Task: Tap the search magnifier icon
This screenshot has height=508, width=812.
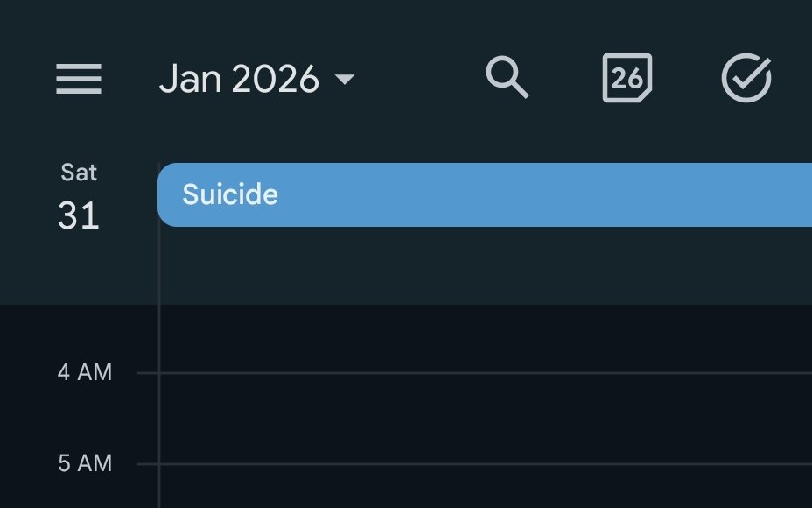Action: pyautogui.click(x=507, y=77)
